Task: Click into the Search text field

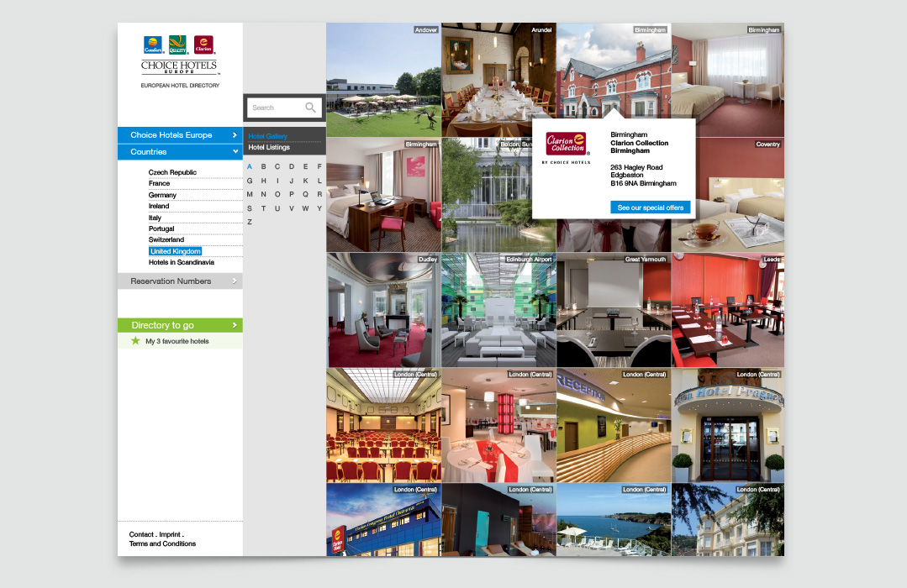Action: point(275,108)
